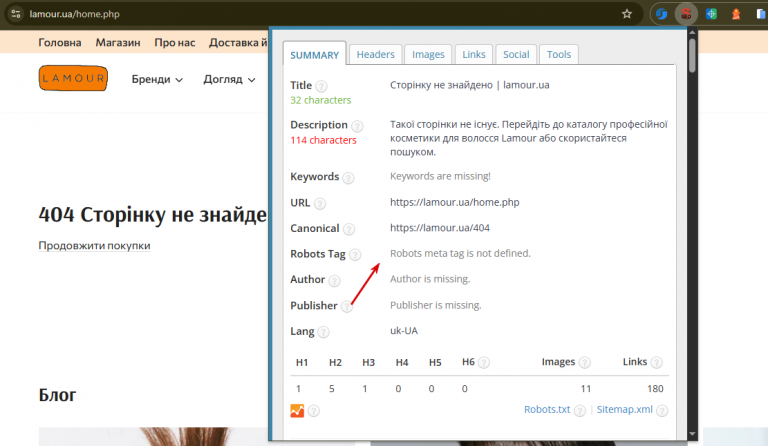Go to Головна in top menu

(x=60, y=43)
